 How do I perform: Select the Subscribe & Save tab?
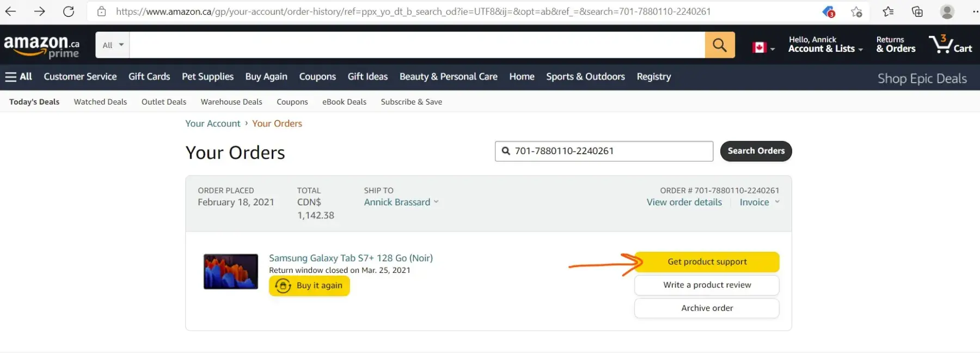[x=411, y=102]
